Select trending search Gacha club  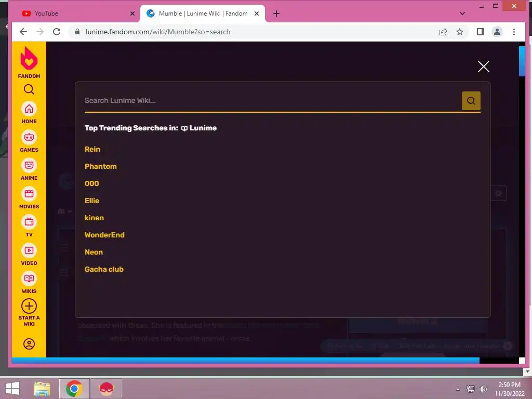[104, 269]
